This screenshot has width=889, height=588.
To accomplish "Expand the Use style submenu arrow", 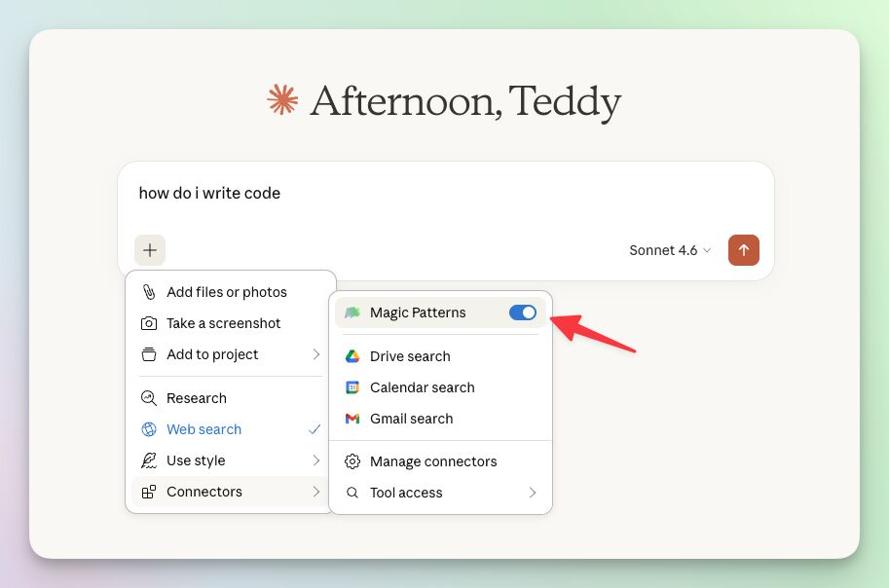I will click(315, 460).
